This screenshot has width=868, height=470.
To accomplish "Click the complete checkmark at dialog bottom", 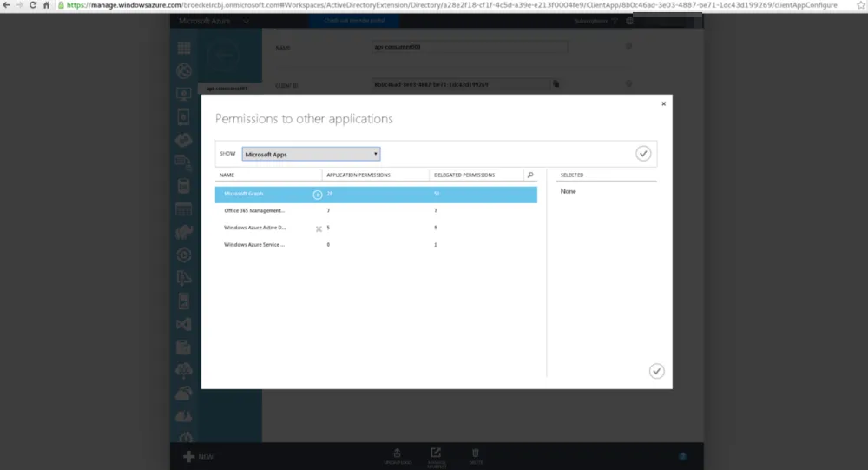I will pos(656,371).
